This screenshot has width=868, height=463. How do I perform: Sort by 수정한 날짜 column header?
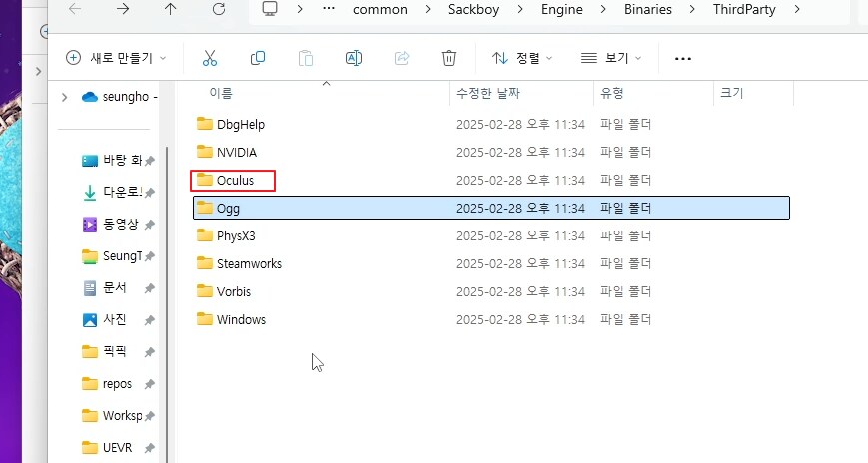point(488,93)
